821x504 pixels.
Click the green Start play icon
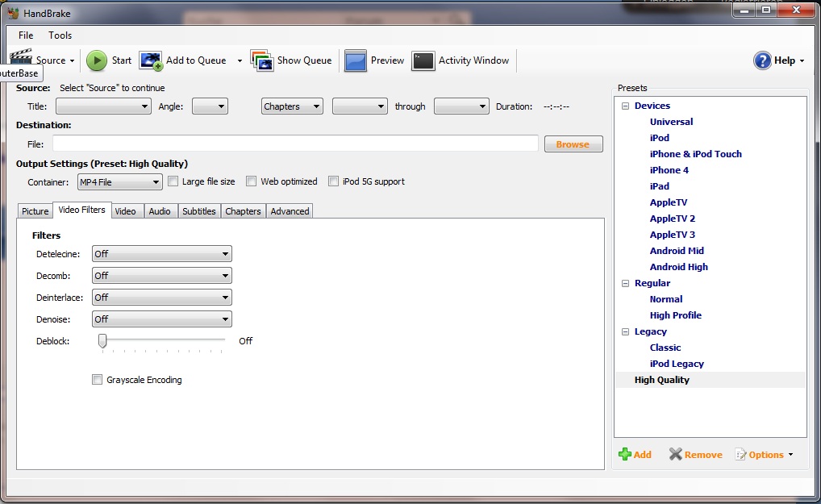(96, 60)
